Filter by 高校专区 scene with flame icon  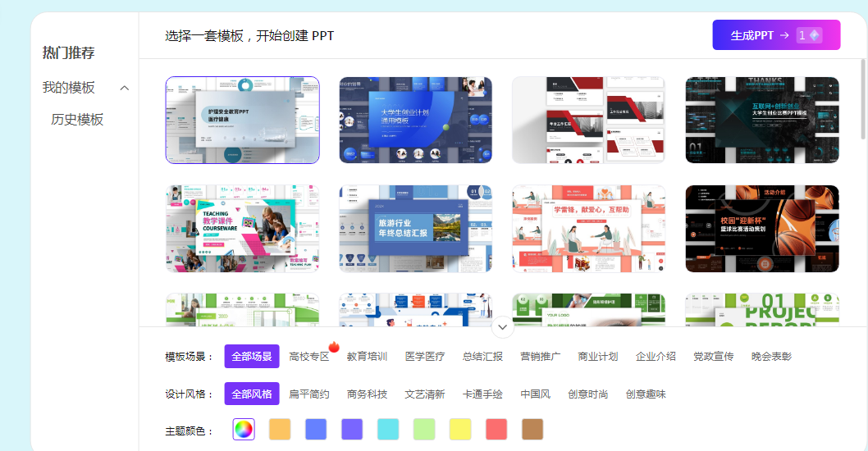309,357
